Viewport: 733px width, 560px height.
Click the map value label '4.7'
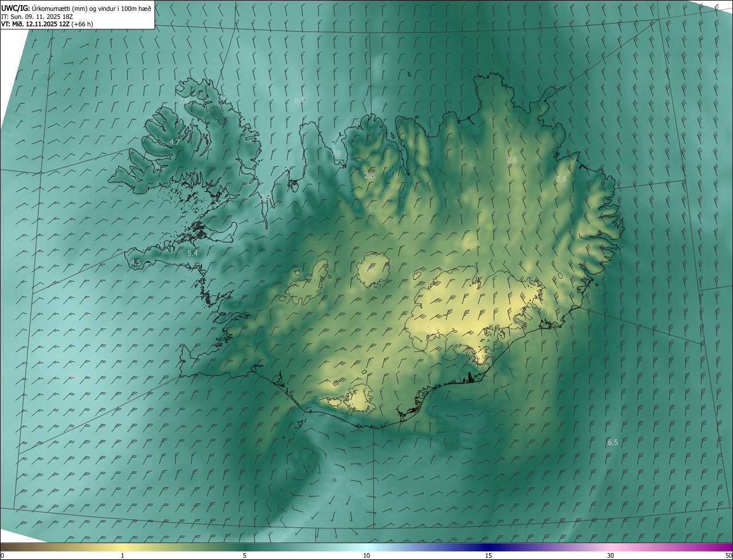(175, 142)
